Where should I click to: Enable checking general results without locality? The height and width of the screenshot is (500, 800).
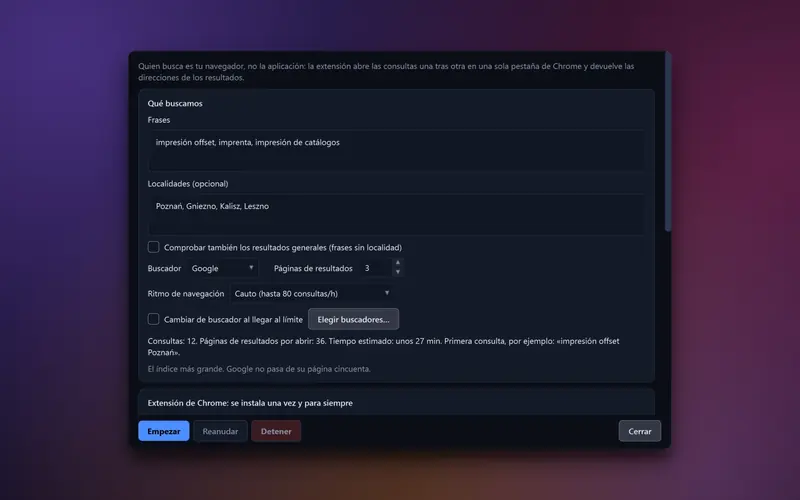coord(154,247)
